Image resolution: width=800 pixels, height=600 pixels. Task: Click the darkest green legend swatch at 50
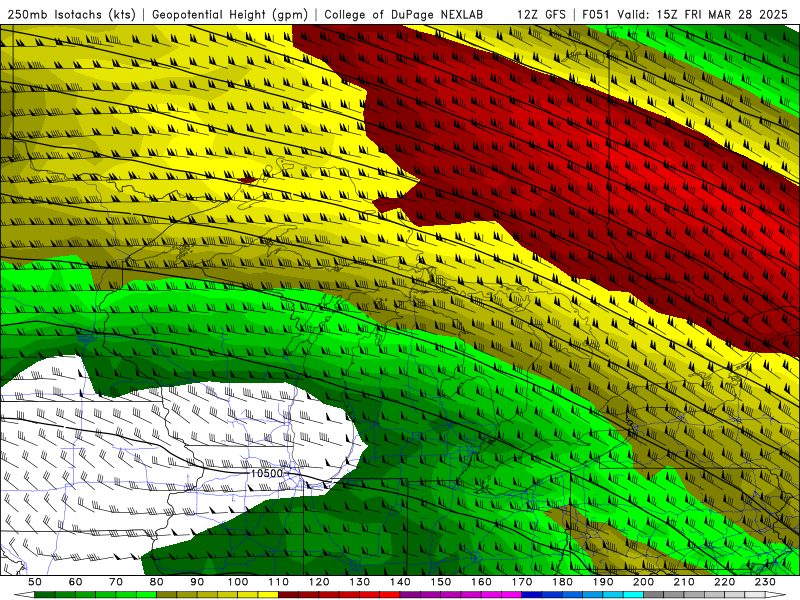tap(45, 595)
